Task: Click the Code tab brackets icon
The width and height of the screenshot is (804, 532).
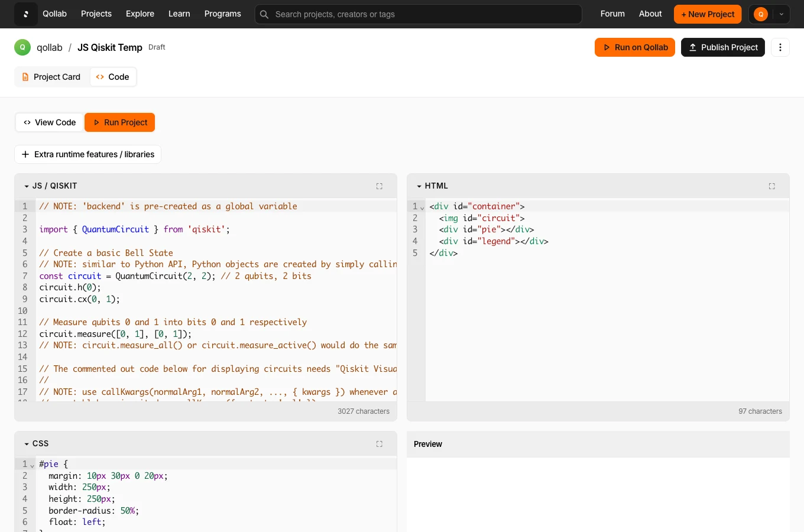Action: pyautogui.click(x=100, y=77)
